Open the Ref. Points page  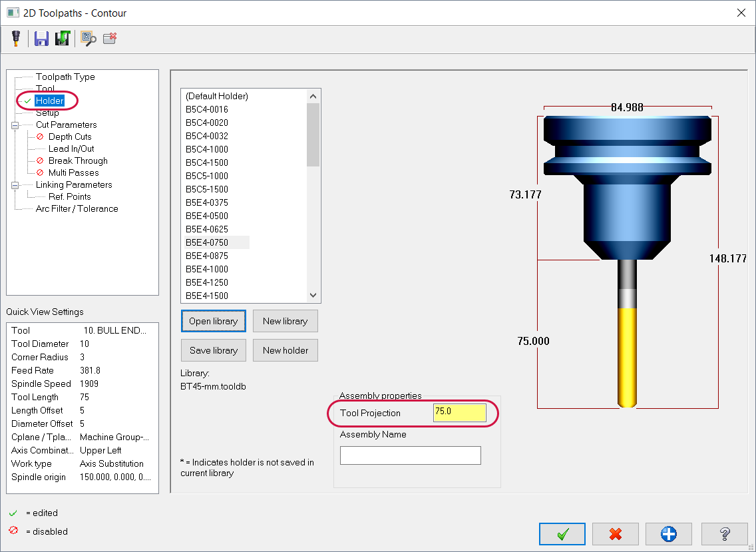69,196
